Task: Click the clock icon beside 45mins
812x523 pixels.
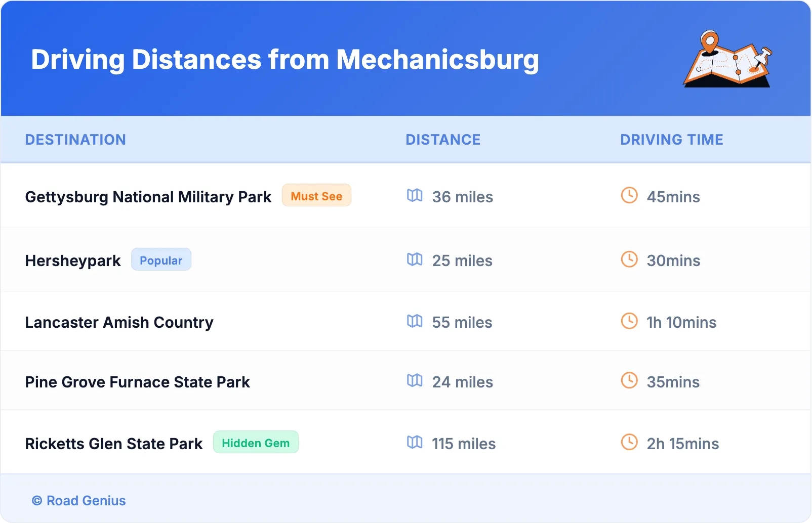Action: tap(629, 195)
